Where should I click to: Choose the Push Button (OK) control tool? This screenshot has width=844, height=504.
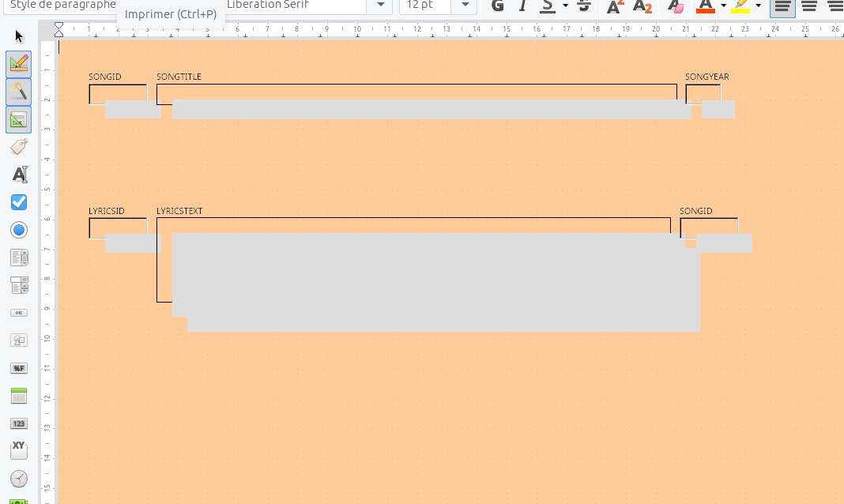tap(19, 313)
